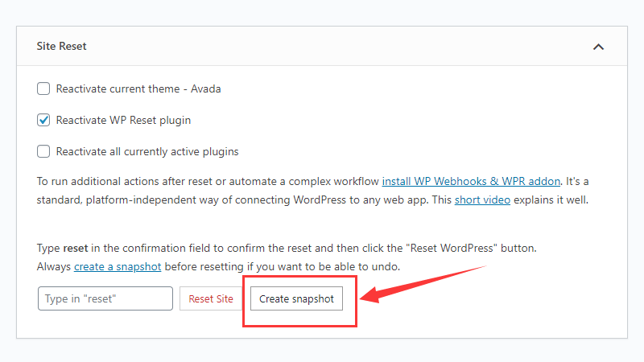Viewport: 644px width, 362px height.
Task: Click "Reactivate all currently active plugins" label
Action: tap(147, 151)
